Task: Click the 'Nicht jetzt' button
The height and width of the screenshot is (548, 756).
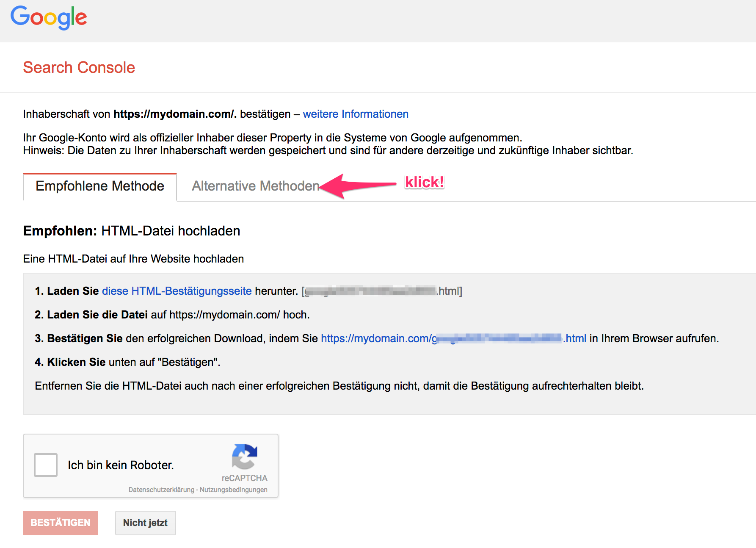Action: tap(145, 523)
